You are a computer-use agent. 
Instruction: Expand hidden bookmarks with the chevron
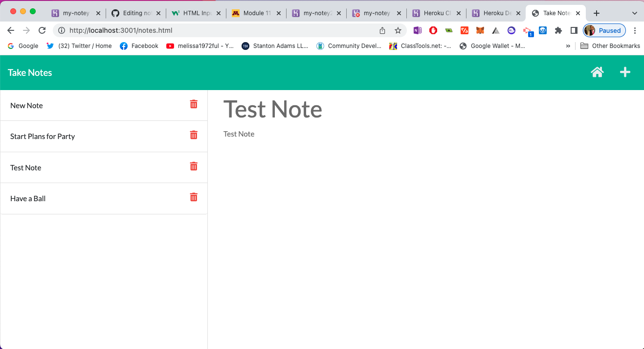(568, 46)
